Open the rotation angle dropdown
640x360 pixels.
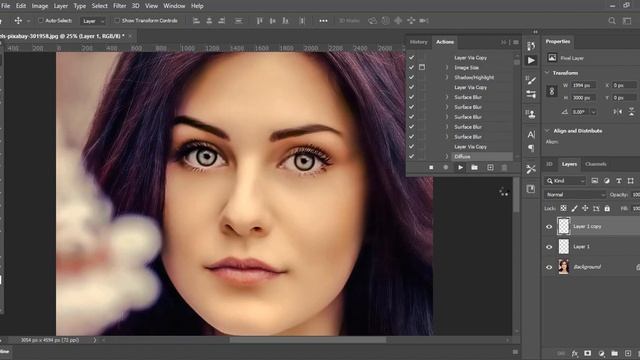(x=593, y=112)
